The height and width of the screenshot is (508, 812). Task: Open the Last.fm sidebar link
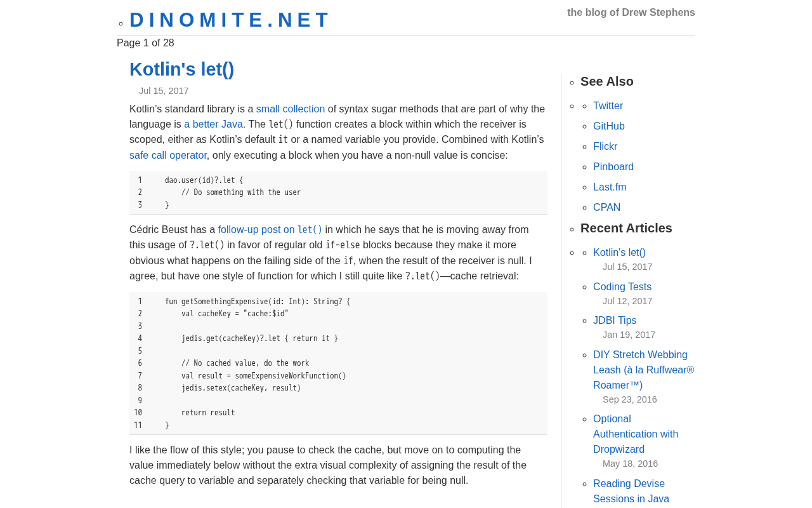610,187
